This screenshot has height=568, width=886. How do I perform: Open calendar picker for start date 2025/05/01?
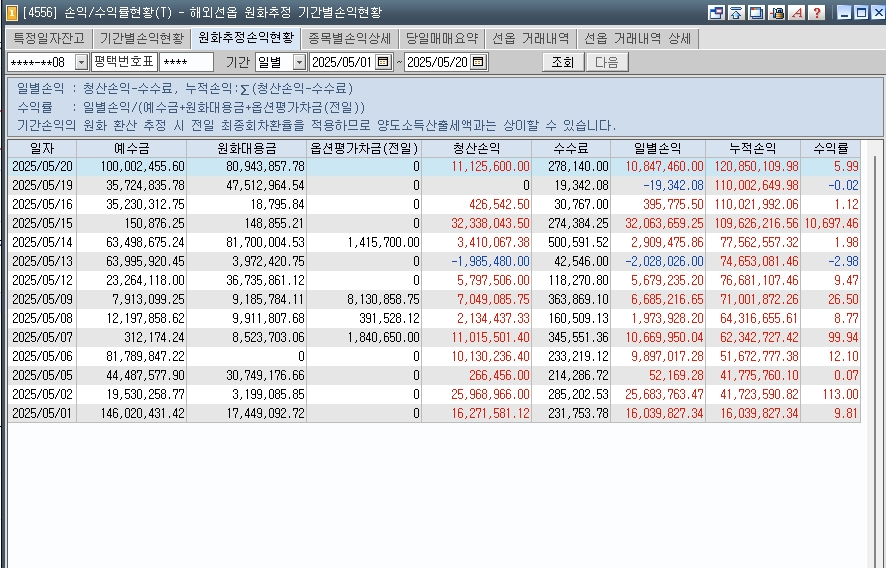pos(383,62)
